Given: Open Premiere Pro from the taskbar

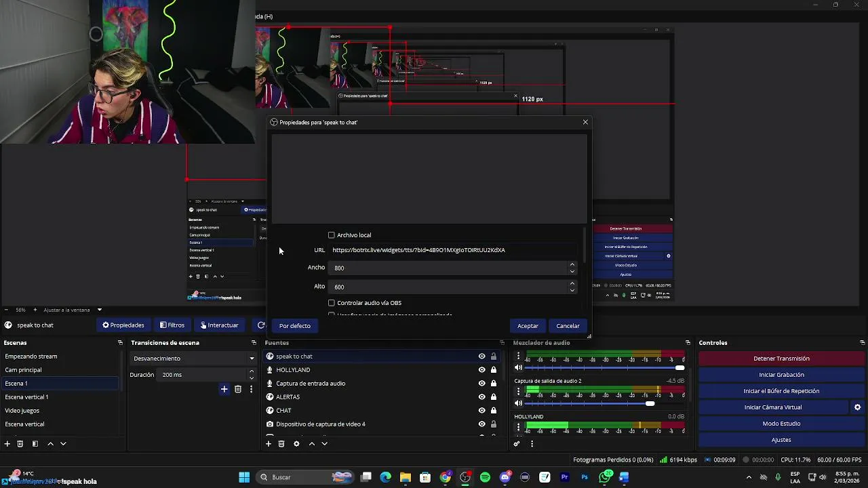Looking at the screenshot, I should coord(564,477).
